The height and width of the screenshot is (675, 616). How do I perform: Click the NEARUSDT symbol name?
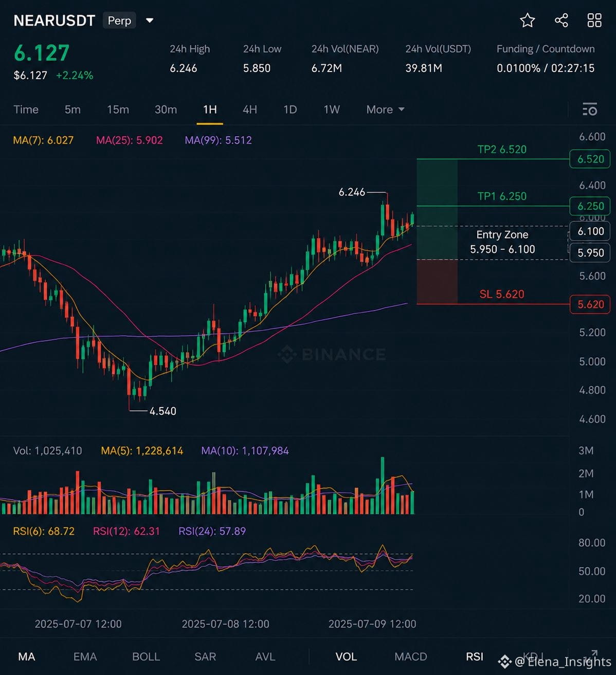[55, 21]
